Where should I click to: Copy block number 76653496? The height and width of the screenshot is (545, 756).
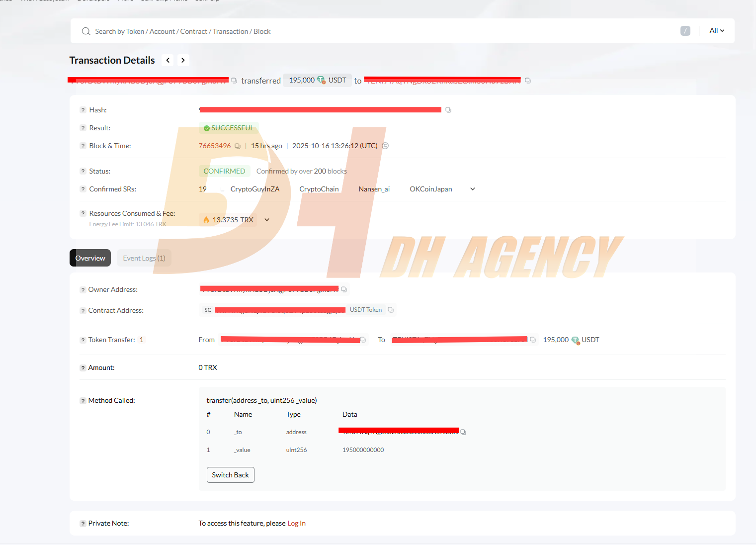(238, 146)
